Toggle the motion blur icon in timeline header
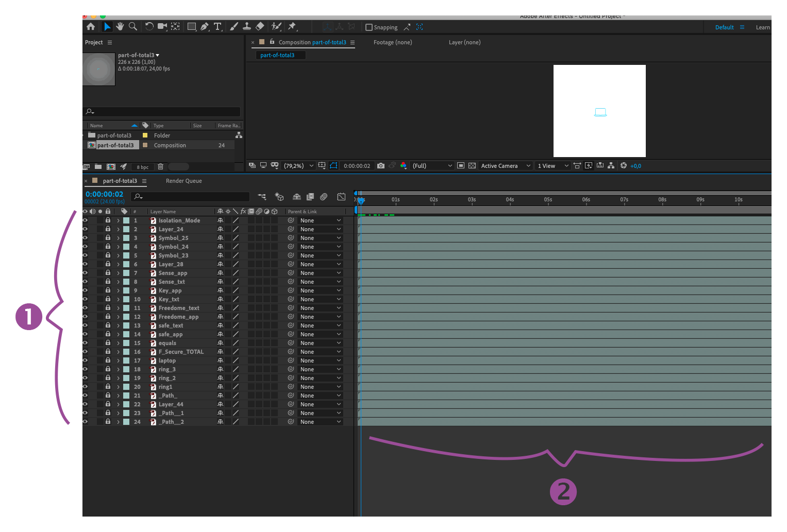 click(x=324, y=197)
